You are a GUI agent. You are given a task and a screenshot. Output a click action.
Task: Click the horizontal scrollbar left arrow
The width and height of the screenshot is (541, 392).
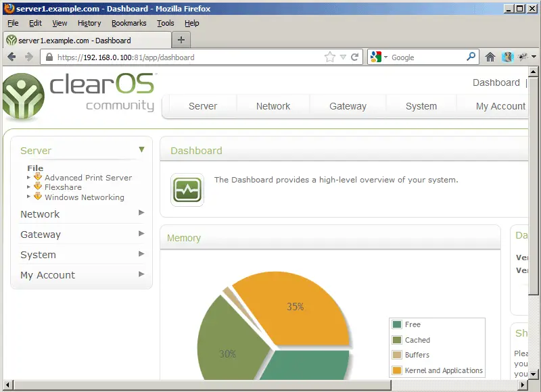(7, 385)
